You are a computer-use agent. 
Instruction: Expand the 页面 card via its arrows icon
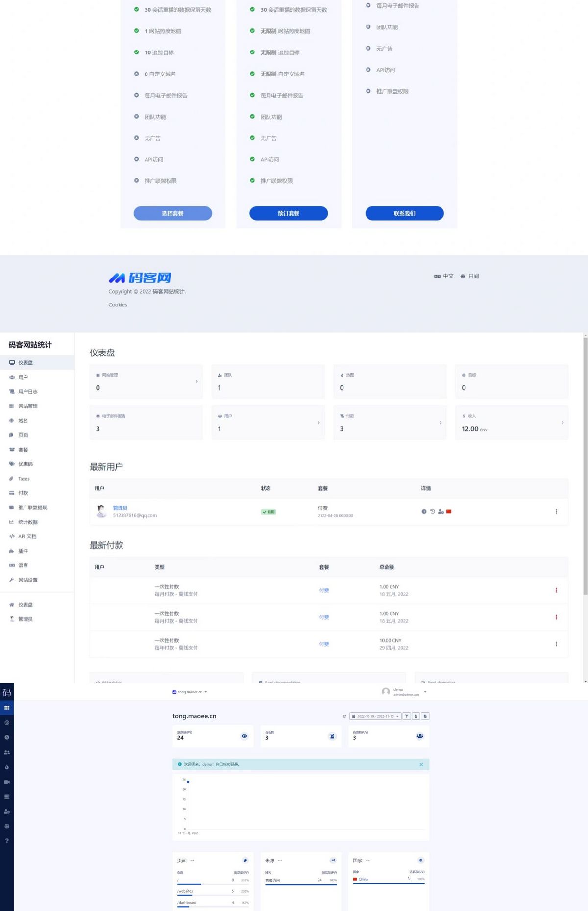pos(192,860)
